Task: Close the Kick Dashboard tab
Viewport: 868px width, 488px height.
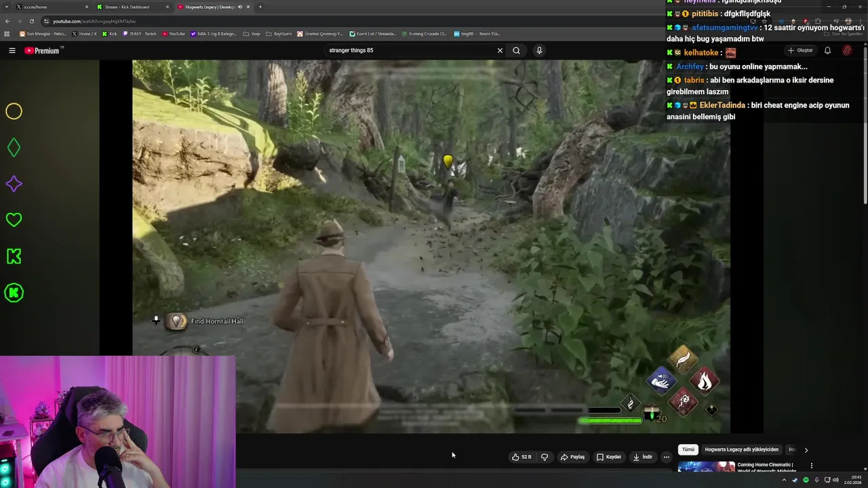Action: [167, 7]
